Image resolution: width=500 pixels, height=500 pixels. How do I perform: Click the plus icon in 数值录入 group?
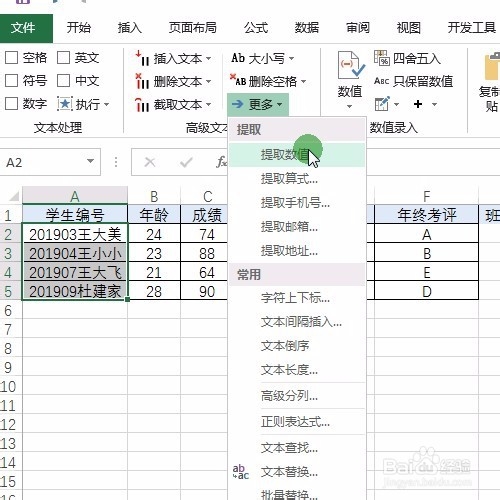pos(418,104)
